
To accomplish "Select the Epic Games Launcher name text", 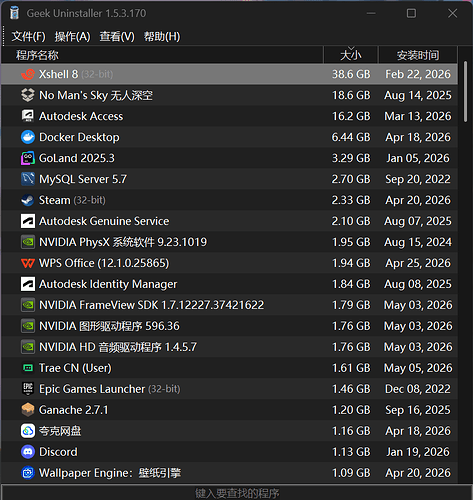I will (x=92, y=389).
